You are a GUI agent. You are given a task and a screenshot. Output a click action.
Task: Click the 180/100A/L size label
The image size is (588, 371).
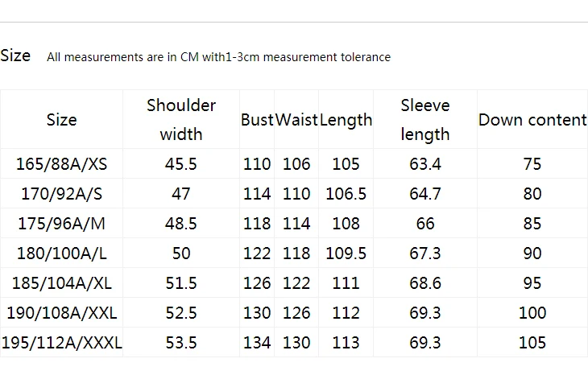point(61,254)
